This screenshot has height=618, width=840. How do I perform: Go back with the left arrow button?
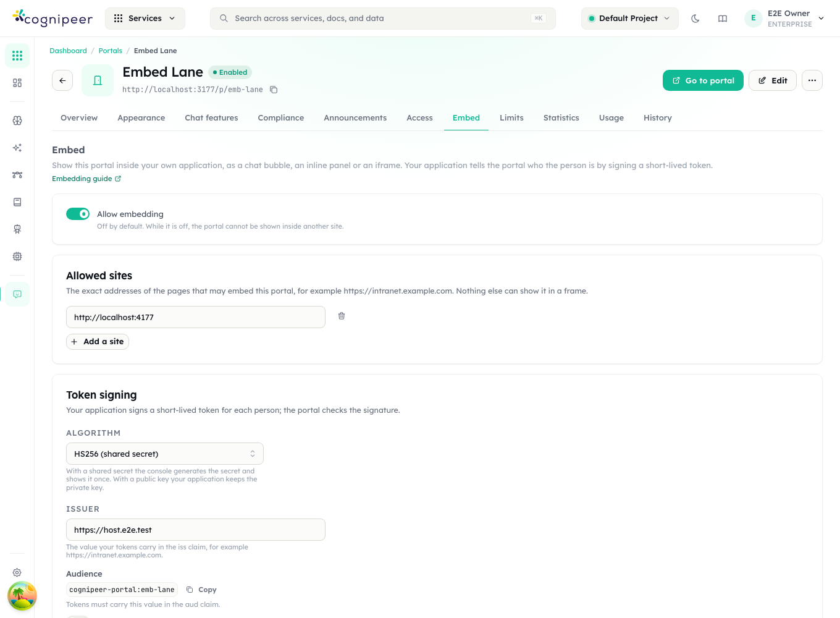coord(62,80)
